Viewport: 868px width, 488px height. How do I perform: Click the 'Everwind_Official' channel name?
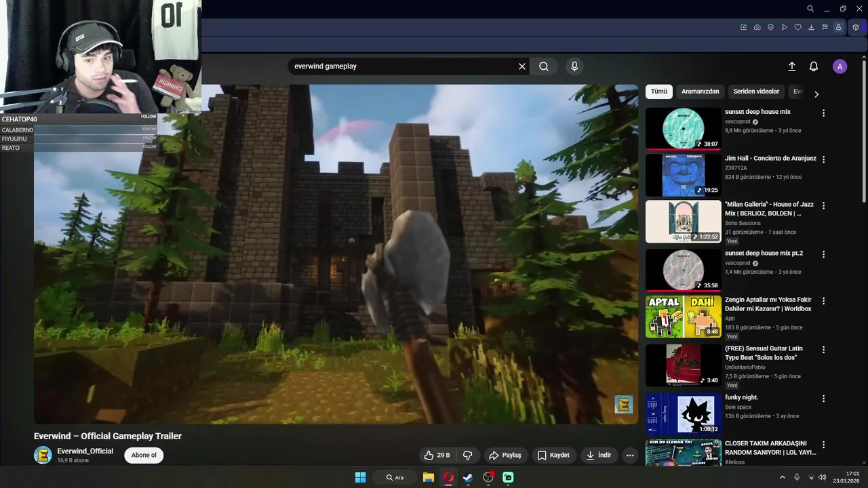(85, 451)
